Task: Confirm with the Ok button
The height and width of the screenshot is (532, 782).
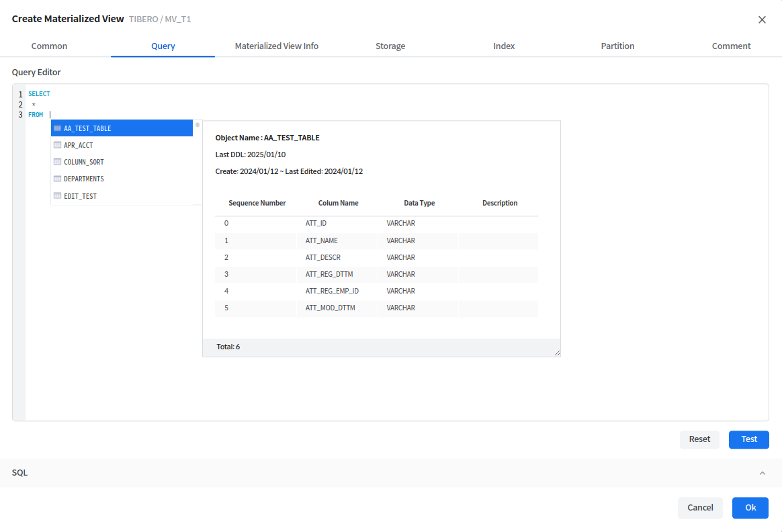Action: (750, 508)
